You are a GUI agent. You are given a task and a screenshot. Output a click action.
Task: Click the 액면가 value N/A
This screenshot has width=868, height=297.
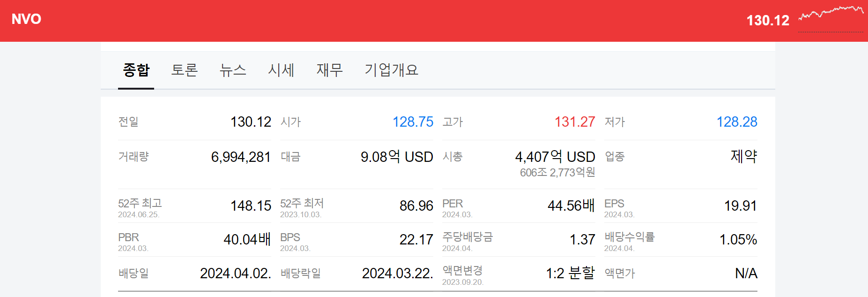pos(746,273)
